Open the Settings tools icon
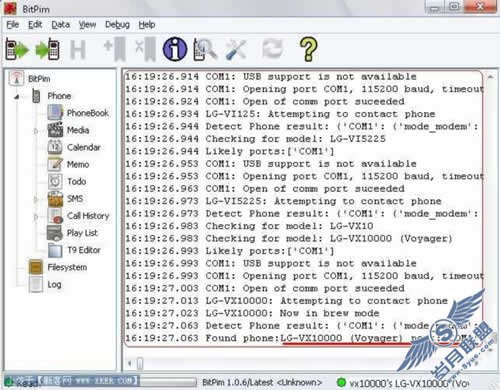 pos(236,49)
